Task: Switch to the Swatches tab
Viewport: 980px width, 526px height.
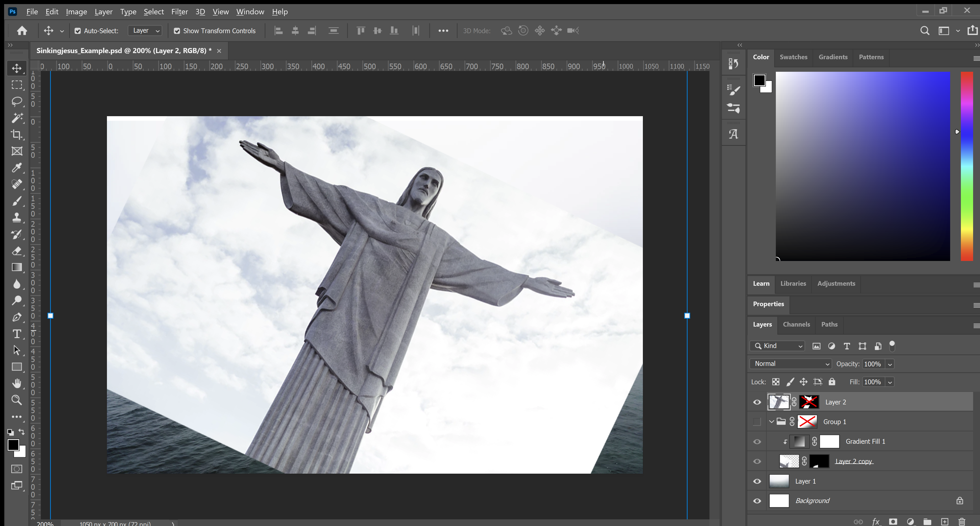Action: [794, 57]
